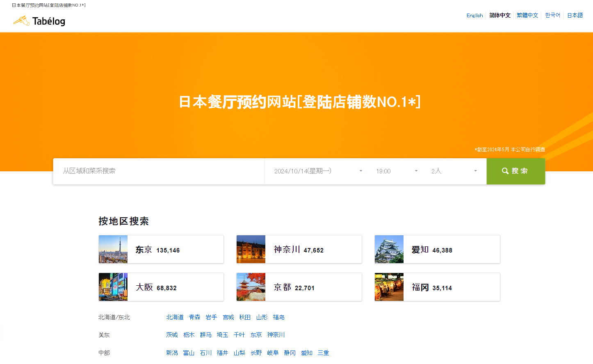
Task: Open the 大阪 neon street thumbnail
Action: 113,287
